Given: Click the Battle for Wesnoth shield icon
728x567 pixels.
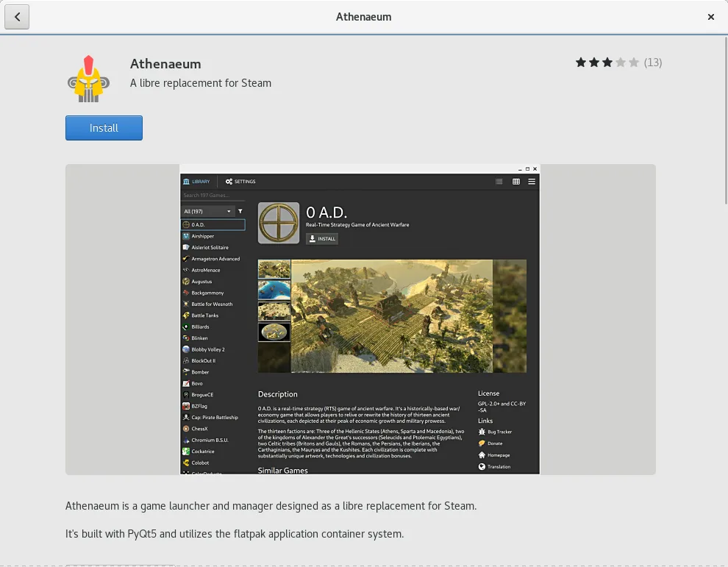Looking at the screenshot, I should click(x=185, y=304).
